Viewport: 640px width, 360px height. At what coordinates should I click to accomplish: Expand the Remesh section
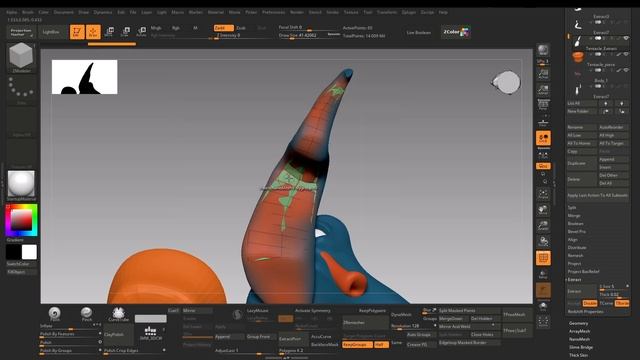coord(575,256)
